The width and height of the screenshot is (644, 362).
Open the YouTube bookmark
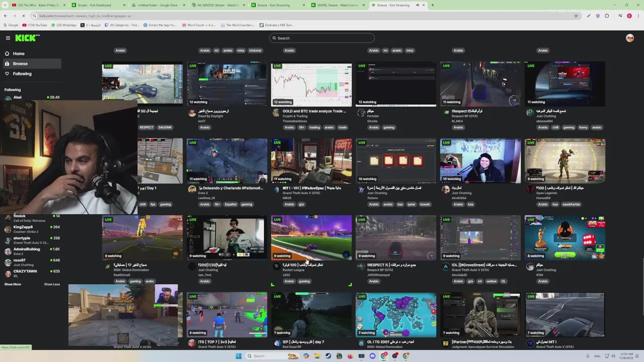(34, 25)
